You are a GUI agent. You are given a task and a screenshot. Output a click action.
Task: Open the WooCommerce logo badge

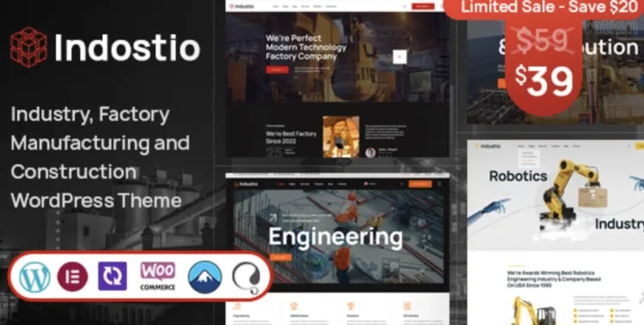click(x=158, y=277)
